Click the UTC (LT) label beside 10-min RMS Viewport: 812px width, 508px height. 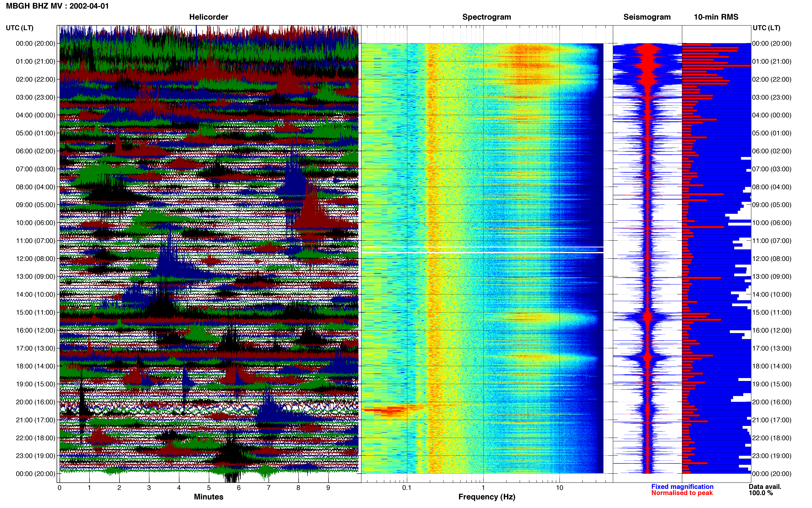point(766,28)
